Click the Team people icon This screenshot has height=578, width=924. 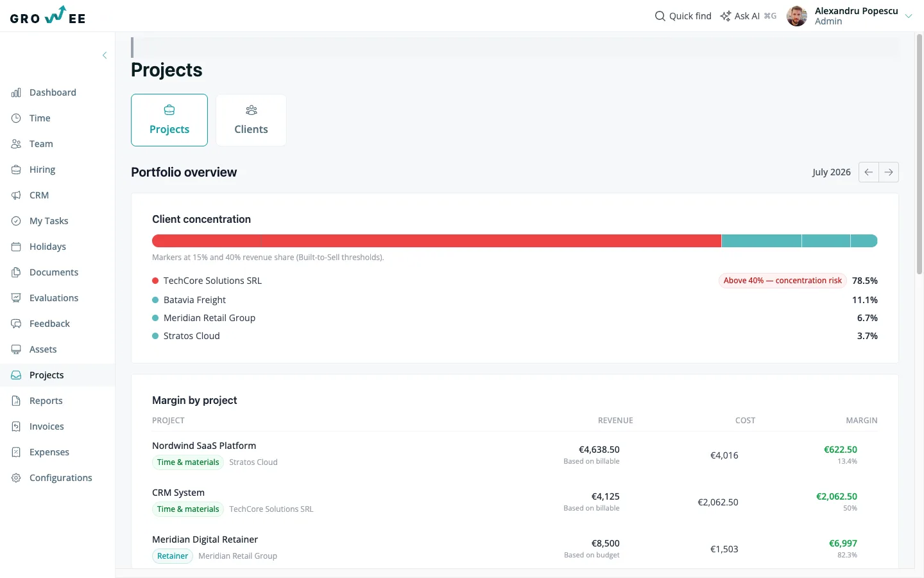pos(16,144)
